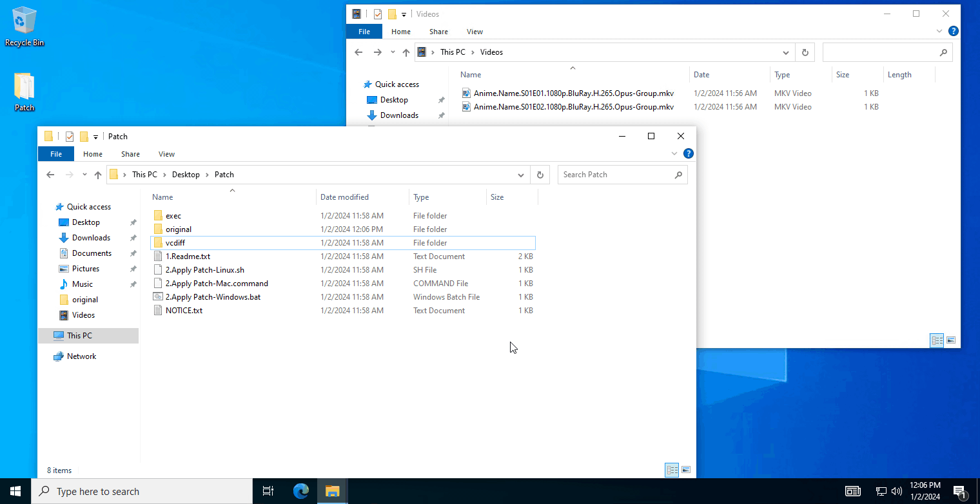Open Help in the Patch window

click(688, 153)
